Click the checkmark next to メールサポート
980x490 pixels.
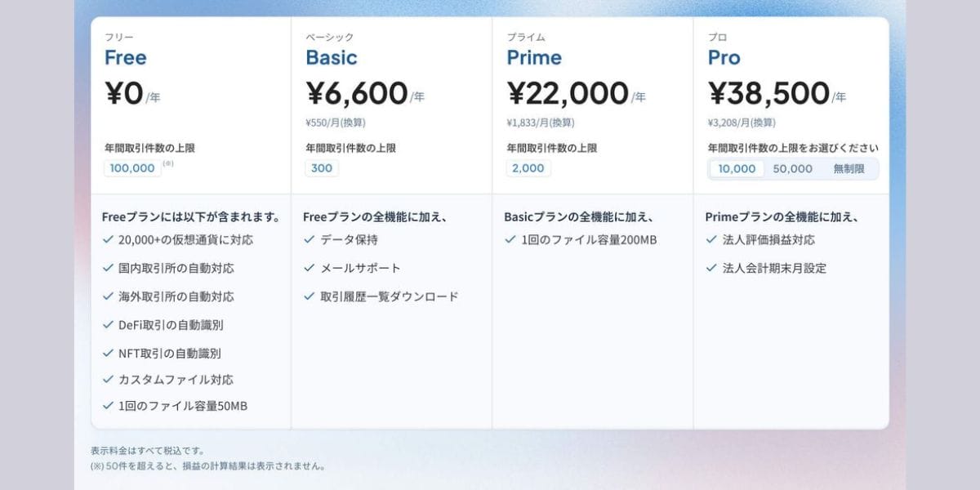pyautogui.click(x=309, y=267)
